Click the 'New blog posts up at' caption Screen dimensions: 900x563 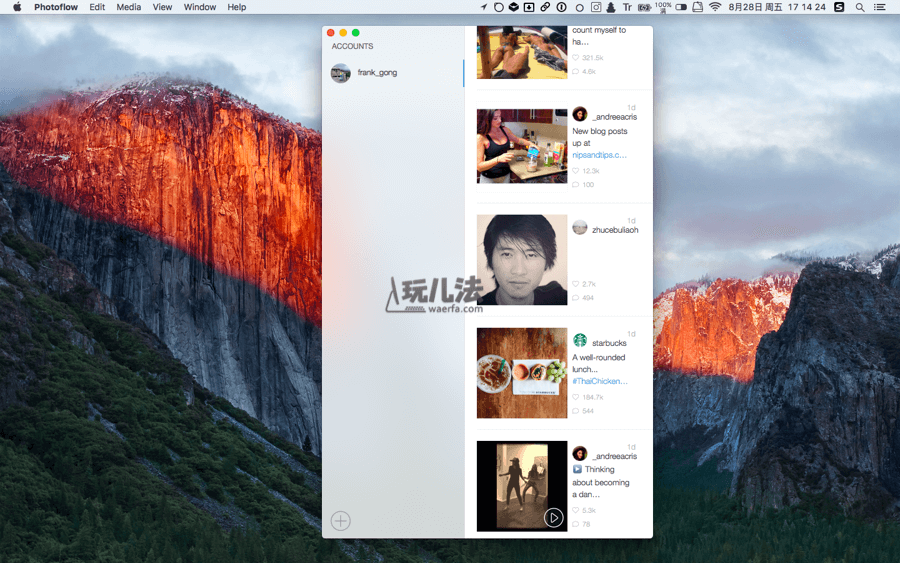click(x=599, y=137)
